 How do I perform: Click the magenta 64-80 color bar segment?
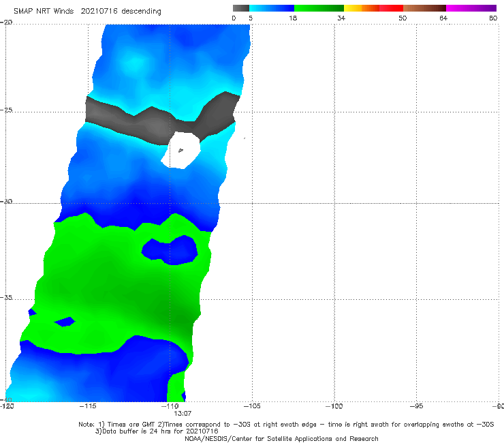[471, 8]
